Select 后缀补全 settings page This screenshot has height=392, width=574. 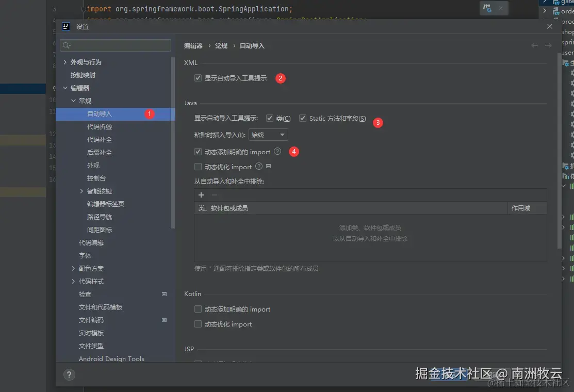point(100,152)
